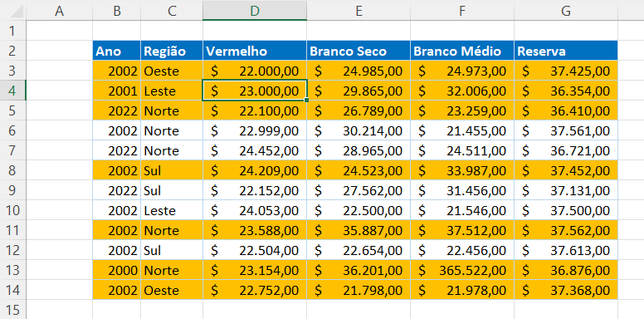Select row 9 header
The image size is (644, 319).
(x=13, y=190)
